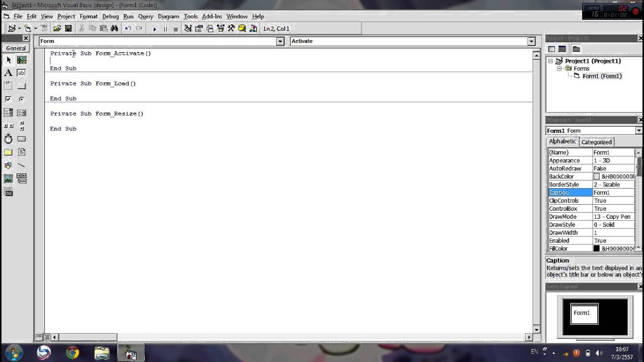This screenshot has width=644, height=362.
Task: Select the ComboBox control tool
Action: 9,113
